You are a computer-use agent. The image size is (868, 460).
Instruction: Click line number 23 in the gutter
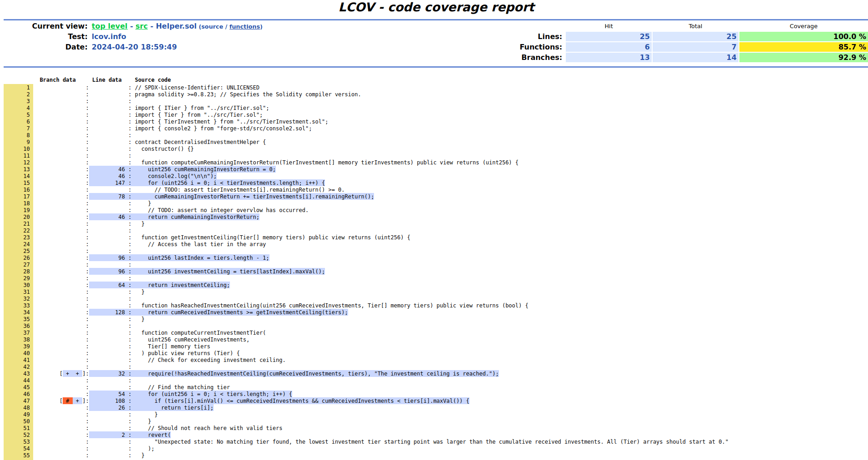coord(27,237)
